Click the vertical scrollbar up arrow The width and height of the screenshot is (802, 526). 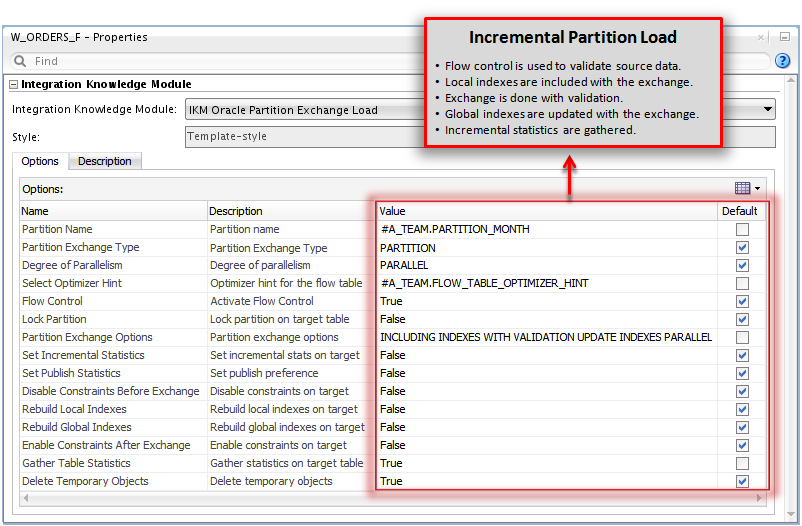click(x=791, y=80)
